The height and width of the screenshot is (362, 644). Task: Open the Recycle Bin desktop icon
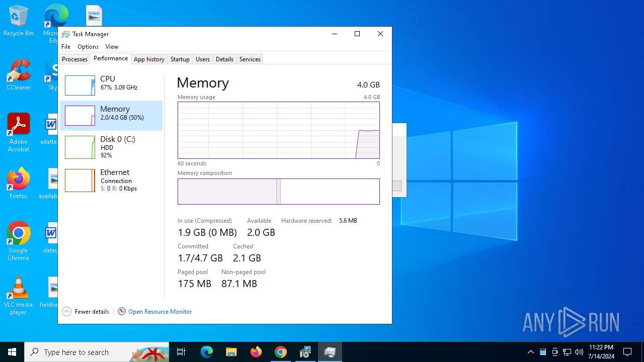tap(19, 21)
